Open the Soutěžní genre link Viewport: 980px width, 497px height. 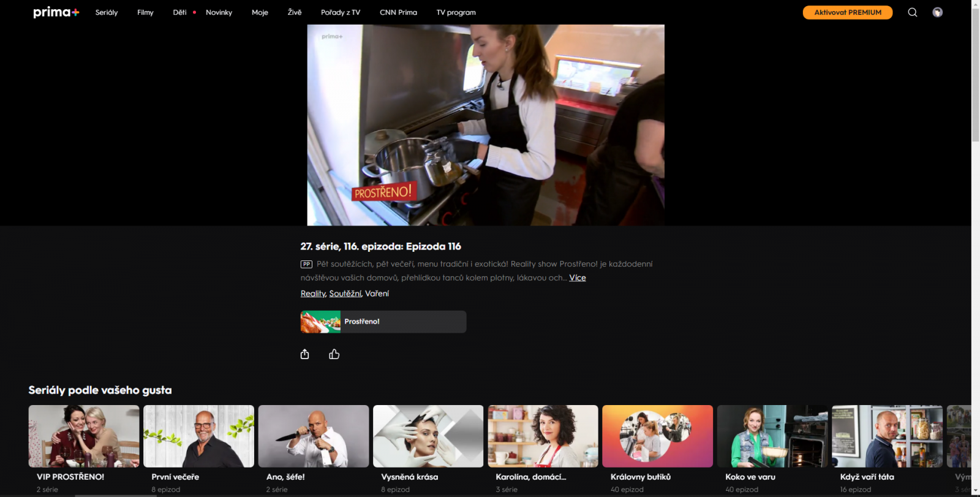pos(345,294)
